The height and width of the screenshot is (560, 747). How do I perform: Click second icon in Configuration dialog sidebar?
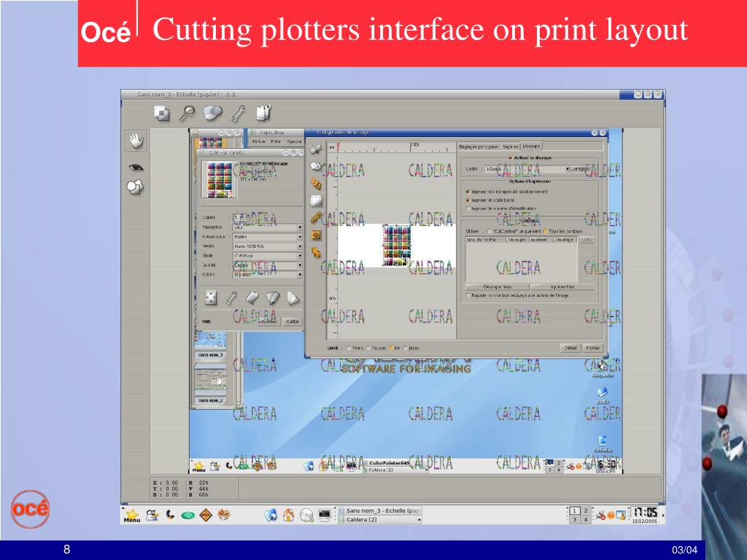coord(315,166)
